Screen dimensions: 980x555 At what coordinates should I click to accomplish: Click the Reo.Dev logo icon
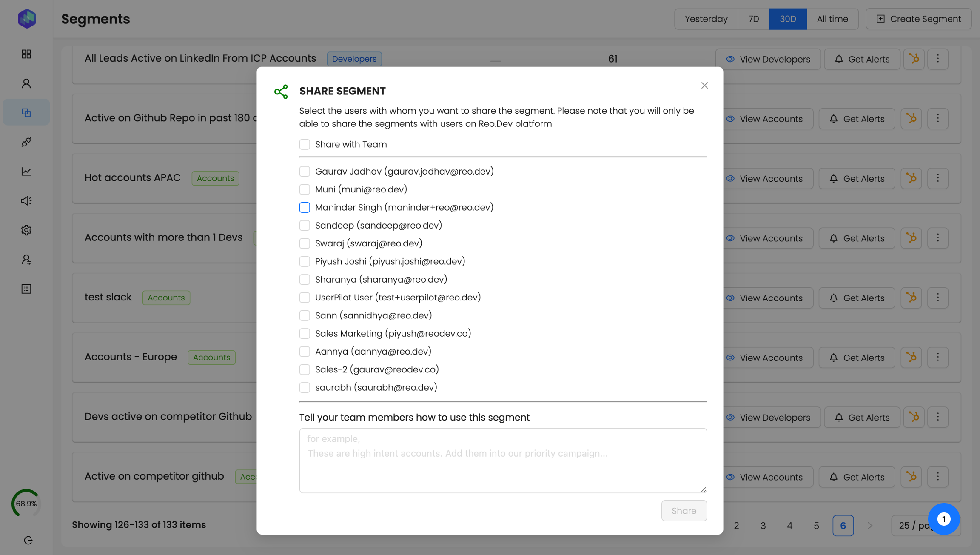(x=27, y=19)
